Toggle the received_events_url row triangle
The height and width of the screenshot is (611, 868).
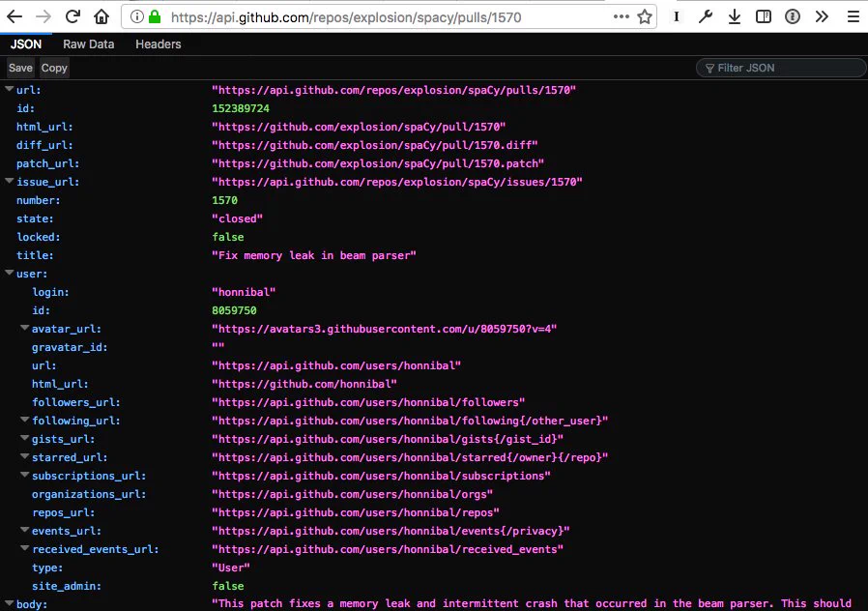pos(25,548)
